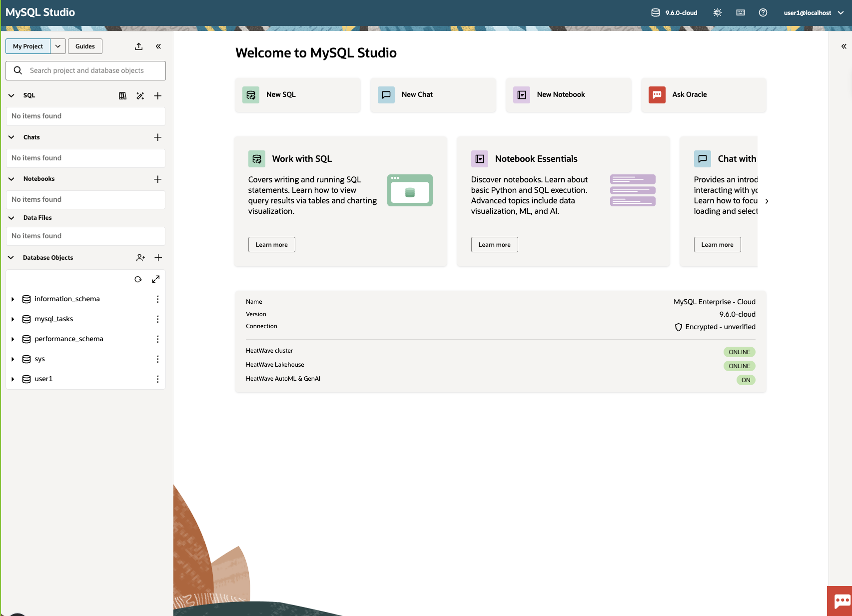Screen dimensions: 852x616
Task: Add a new chat with plus icon
Action: [x=158, y=137]
